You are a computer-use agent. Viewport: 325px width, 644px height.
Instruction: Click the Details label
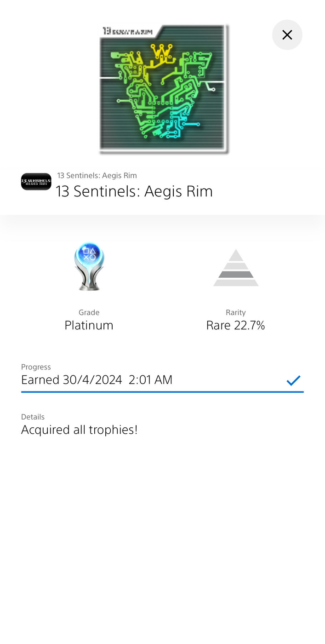pos(33,417)
